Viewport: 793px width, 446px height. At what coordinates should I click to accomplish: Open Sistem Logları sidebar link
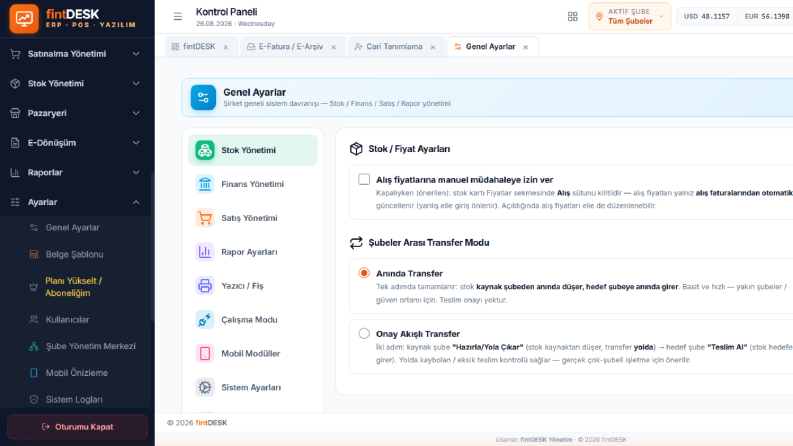point(74,399)
